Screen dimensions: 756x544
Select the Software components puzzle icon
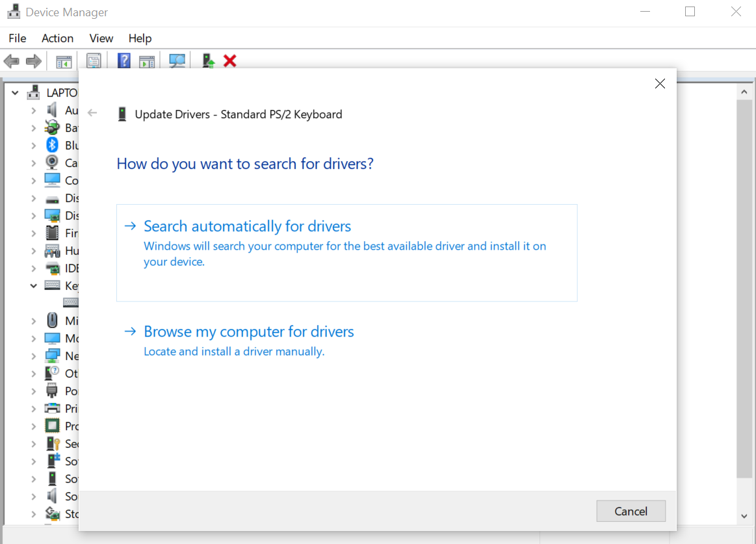(x=53, y=461)
